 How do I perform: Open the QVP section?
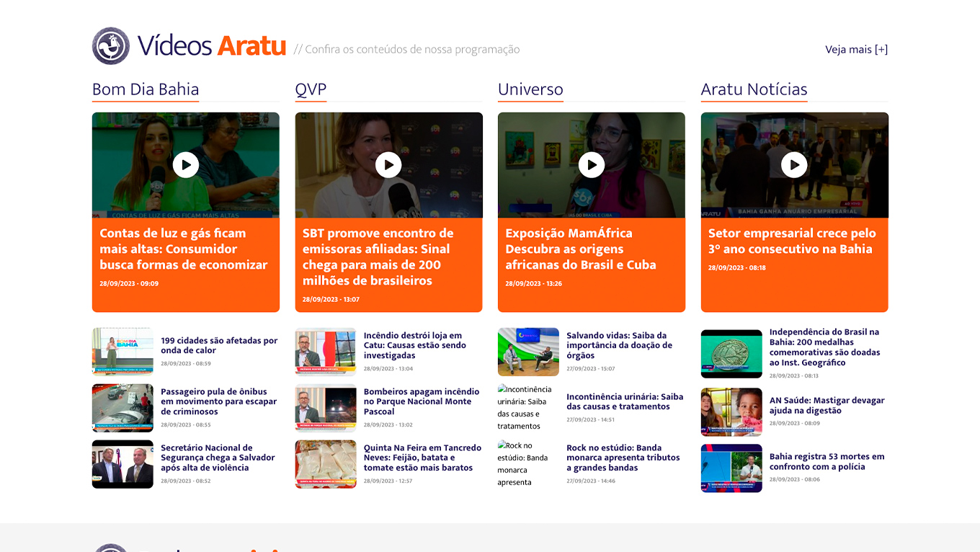310,89
